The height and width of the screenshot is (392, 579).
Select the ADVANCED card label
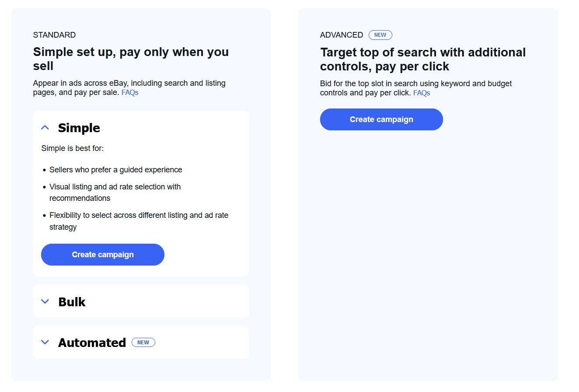(342, 35)
